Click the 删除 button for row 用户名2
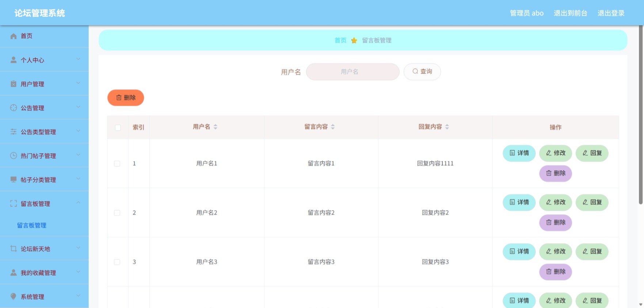The height and width of the screenshot is (308, 644). tap(556, 222)
